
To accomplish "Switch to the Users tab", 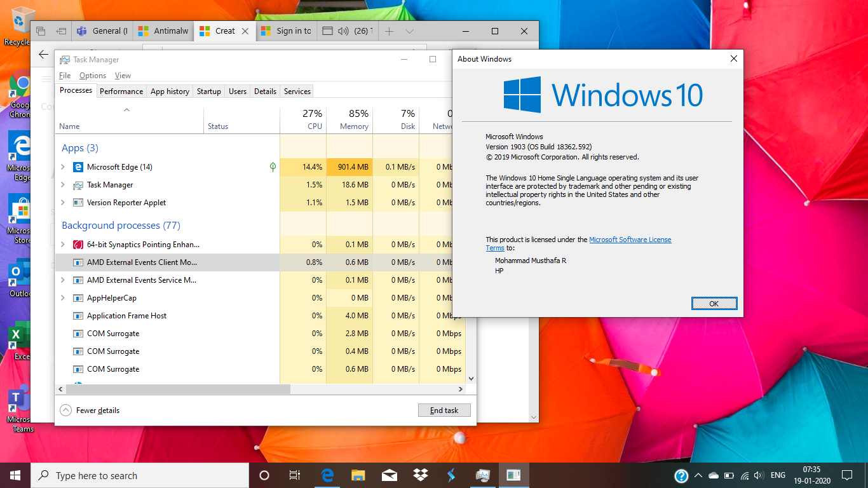I will coord(238,91).
